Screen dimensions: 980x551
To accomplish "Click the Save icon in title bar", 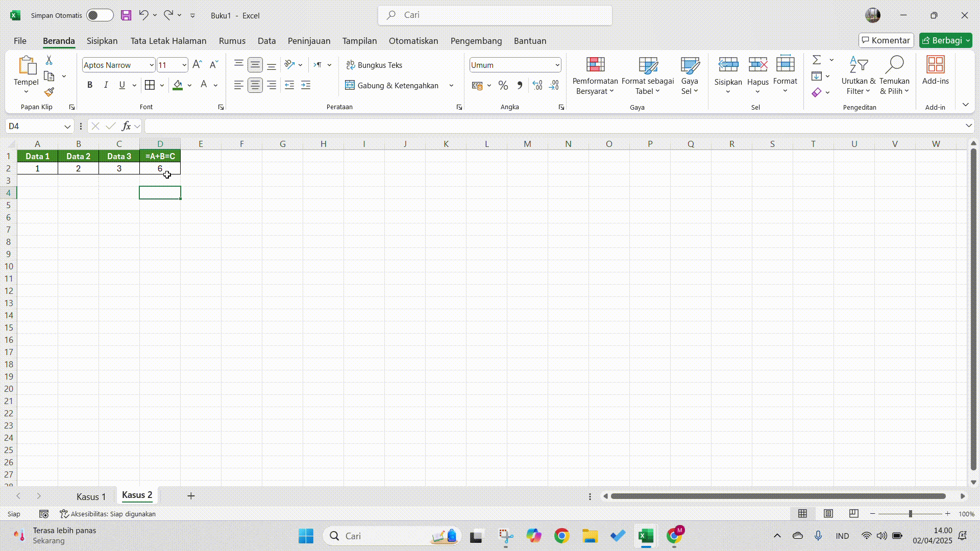I will coord(126,15).
